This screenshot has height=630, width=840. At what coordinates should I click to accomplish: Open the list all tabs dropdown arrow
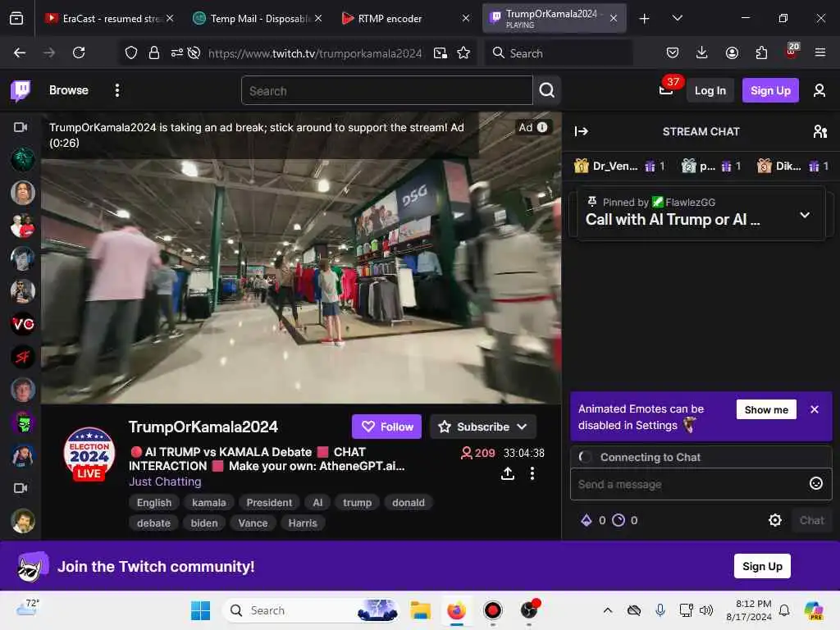pyautogui.click(x=677, y=18)
